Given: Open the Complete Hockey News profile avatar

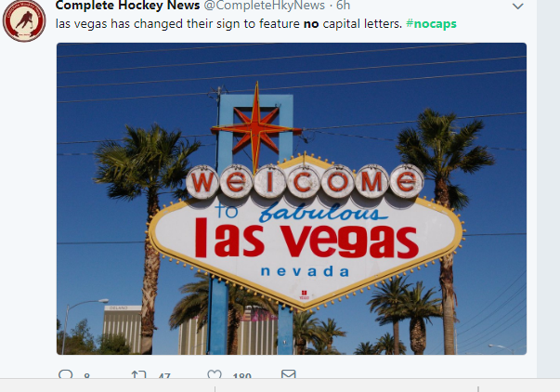Looking at the screenshot, I should coord(24,20).
